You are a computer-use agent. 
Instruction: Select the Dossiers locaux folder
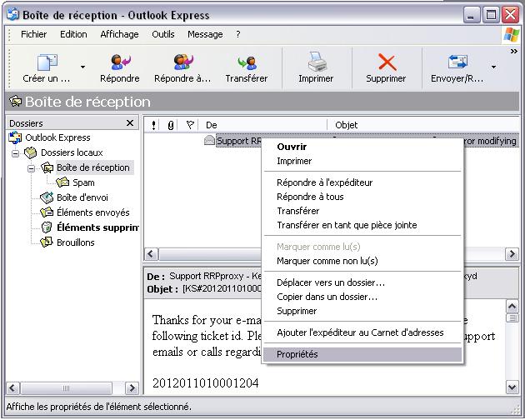point(72,152)
